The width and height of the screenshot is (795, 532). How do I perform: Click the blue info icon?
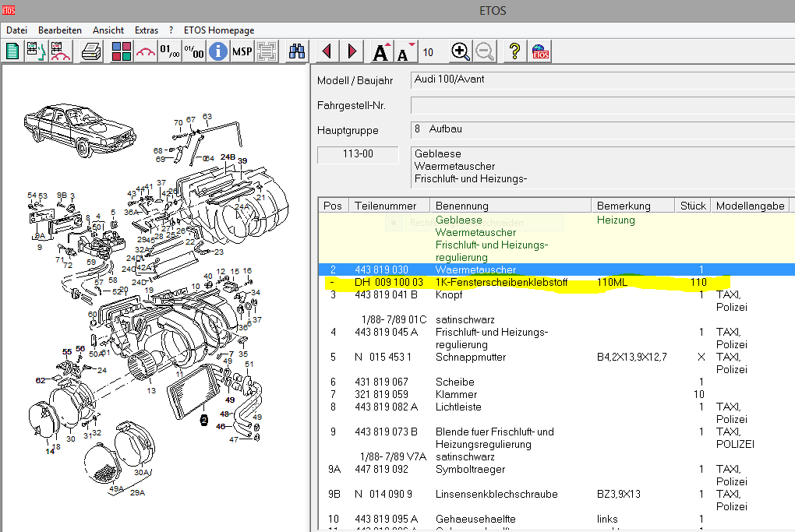[x=218, y=52]
